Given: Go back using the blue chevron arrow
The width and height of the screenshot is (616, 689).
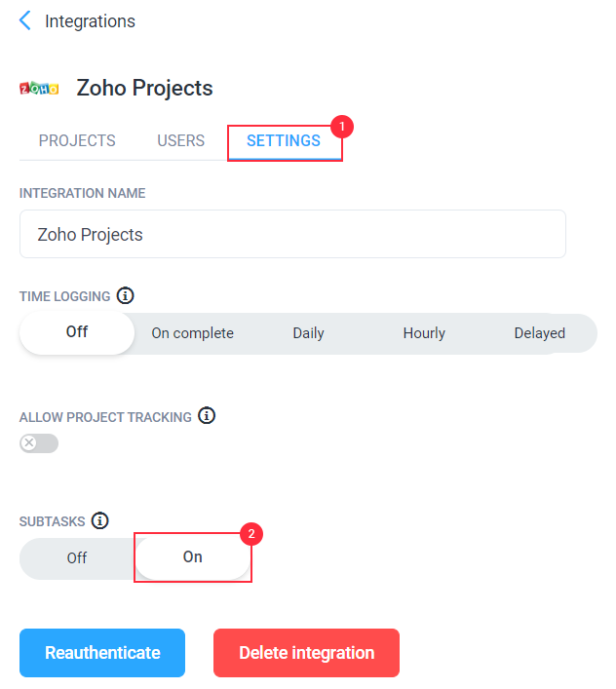Looking at the screenshot, I should pos(25,20).
